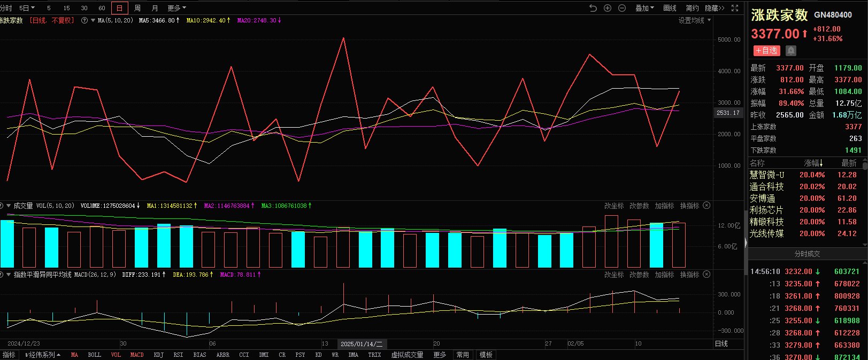868x360 pixels.
Task: Click the +自选 add to watchlist button
Action: [767, 51]
